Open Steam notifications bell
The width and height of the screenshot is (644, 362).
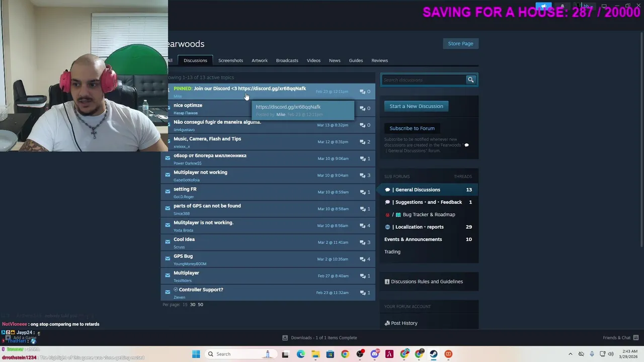(x=562, y=7)
